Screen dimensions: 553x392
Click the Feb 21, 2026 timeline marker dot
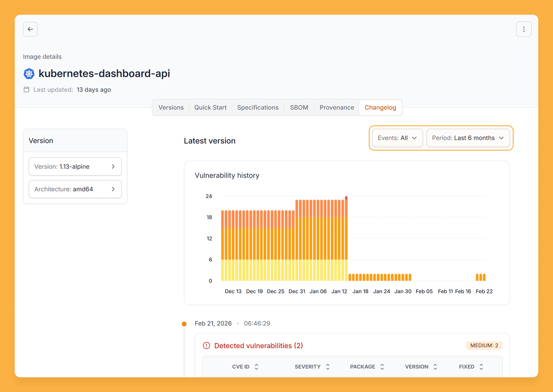click(x=184, y=324)
